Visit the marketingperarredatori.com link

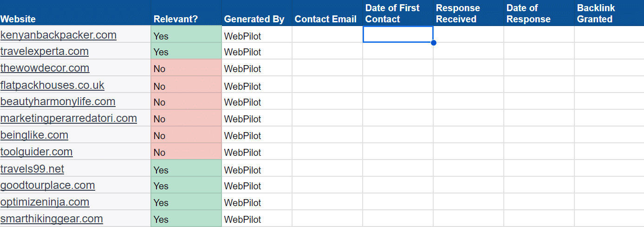(x=69, y=119)
